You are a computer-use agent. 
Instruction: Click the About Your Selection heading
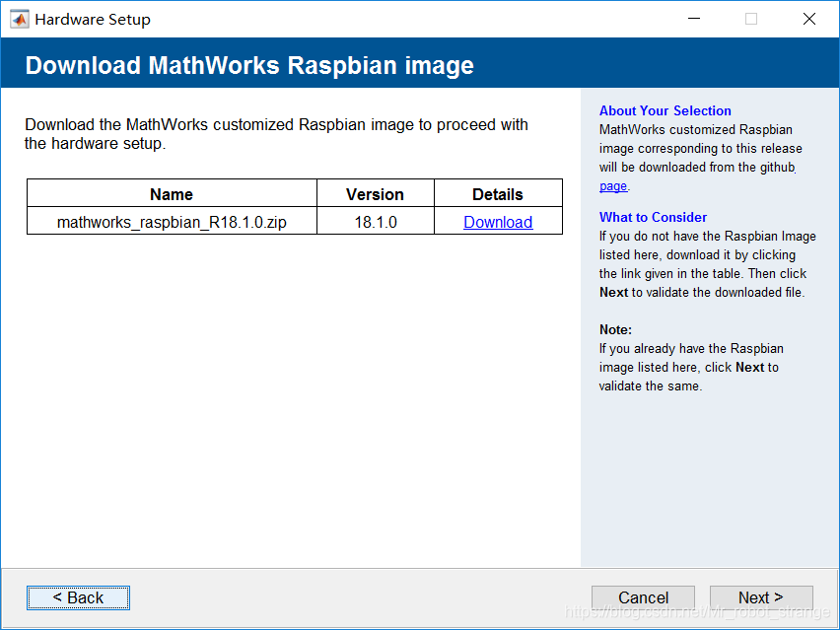tap(665, 110)
